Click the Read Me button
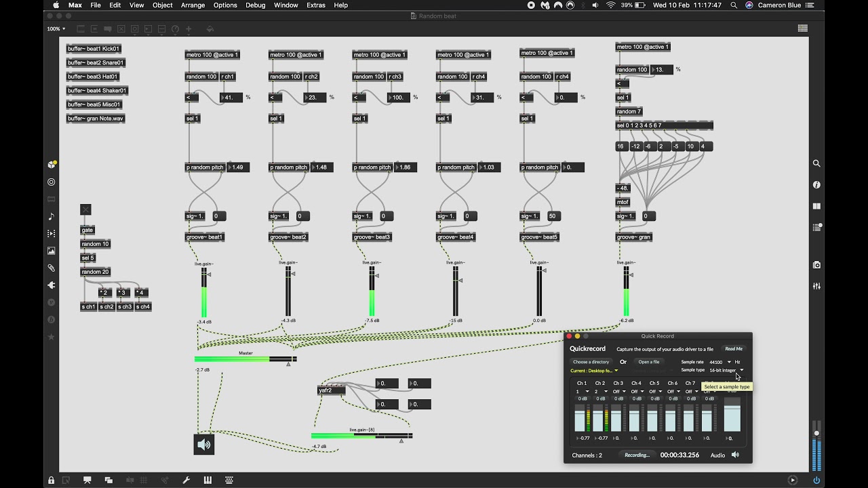This screenshot has width=868, height=488. [x=734, y=349]
